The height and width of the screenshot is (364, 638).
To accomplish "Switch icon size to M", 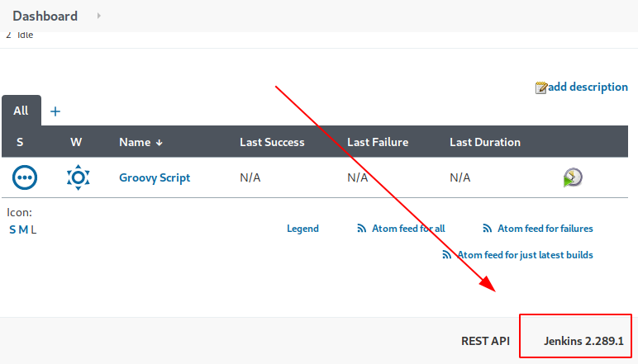I will pyautogui.click(x=23, y=229).
